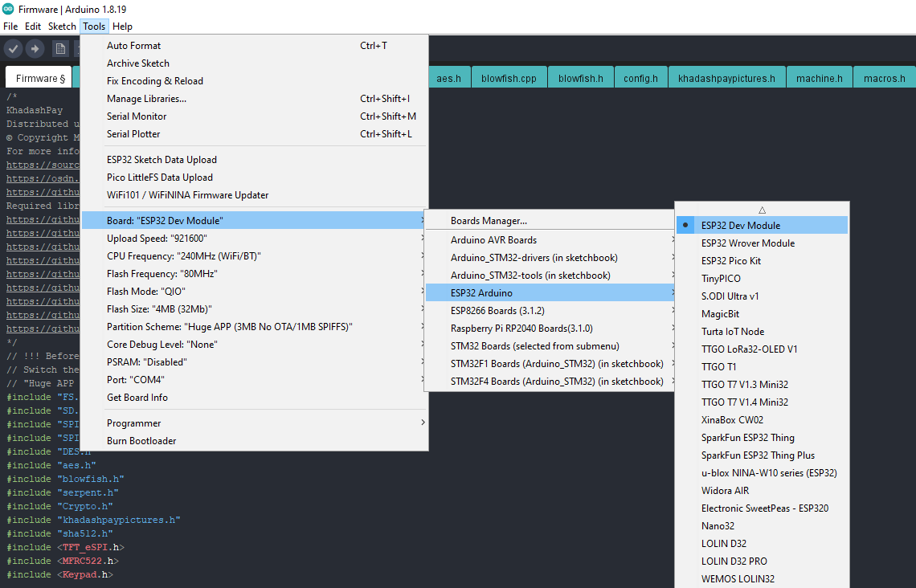Image resolution: width=916 pixels, height=588 pixels.
Task: Click the New sketch toolbar icon
Action: tap(60, 49)
